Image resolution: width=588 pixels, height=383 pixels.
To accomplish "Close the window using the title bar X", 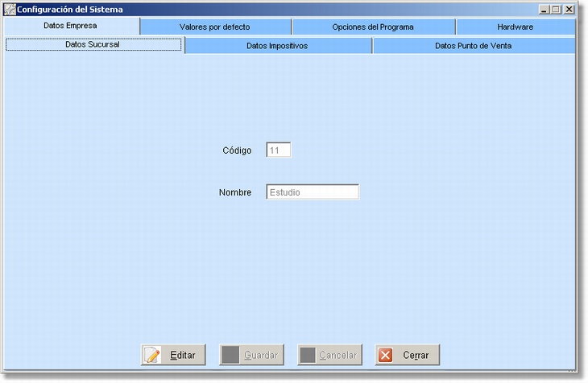I will (568, 10).
